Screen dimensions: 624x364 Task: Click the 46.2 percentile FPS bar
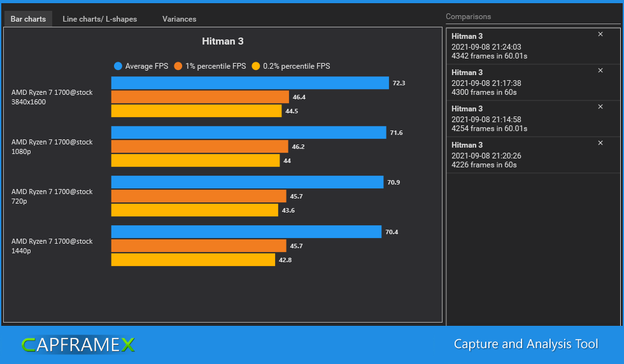click(200, 146)
